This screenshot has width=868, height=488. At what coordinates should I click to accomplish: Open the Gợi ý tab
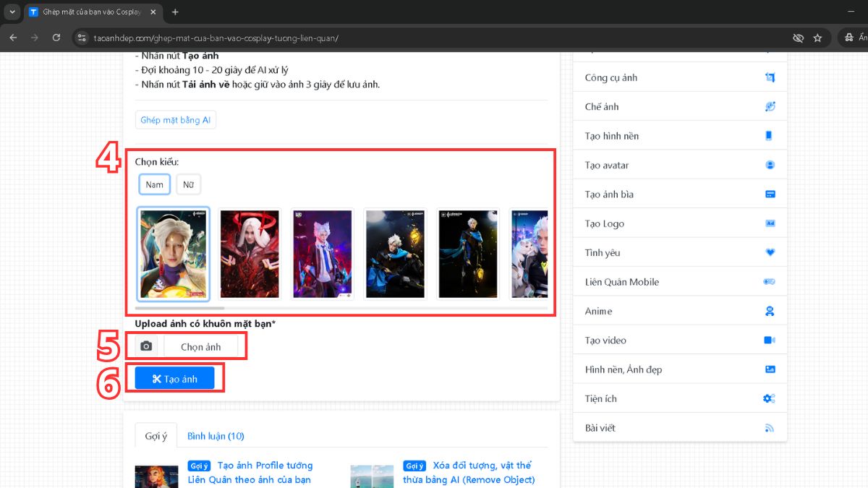tap(156, 436)
